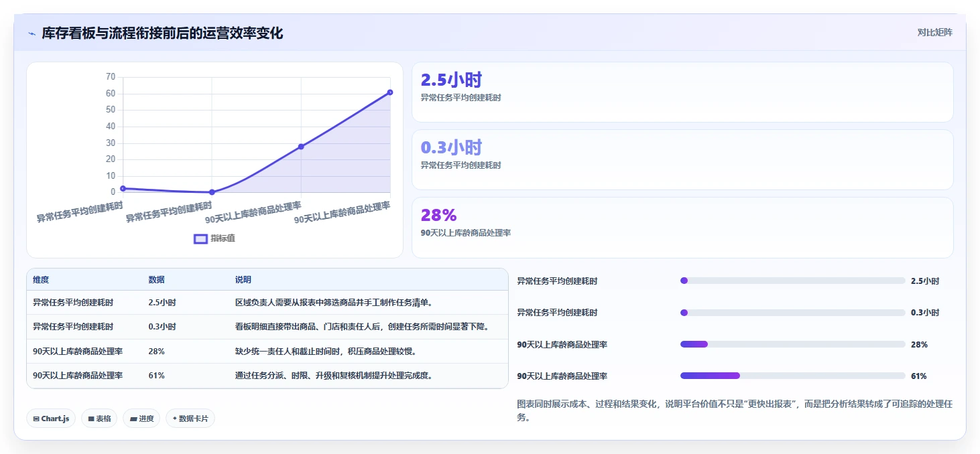Click the 数据 table column header
Screen dimensions: 980x454
tap(156, 280)
